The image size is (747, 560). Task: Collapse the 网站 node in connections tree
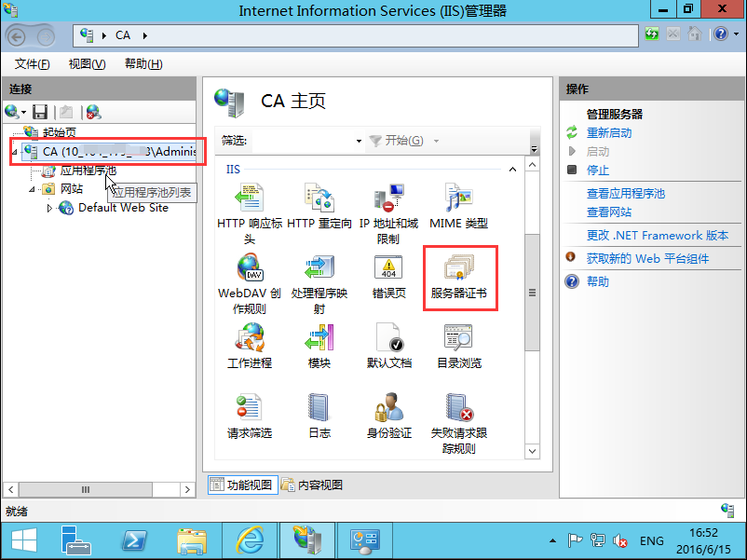[32, 190]
